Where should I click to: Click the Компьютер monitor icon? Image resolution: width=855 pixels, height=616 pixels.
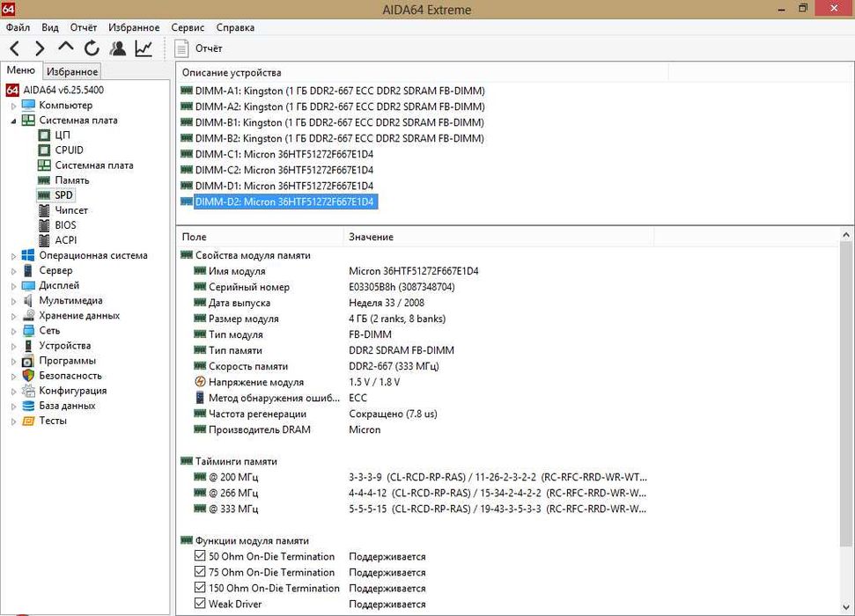point(28,105)
